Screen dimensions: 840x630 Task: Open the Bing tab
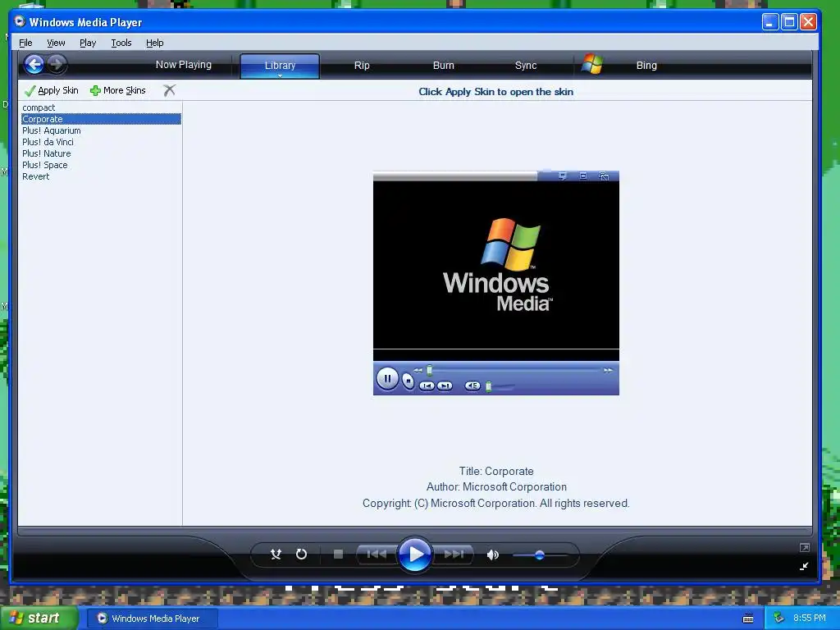click(646, 66)
